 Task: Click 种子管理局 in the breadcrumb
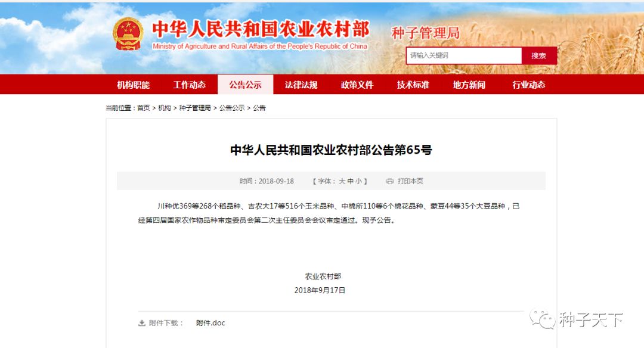[195, 108]
